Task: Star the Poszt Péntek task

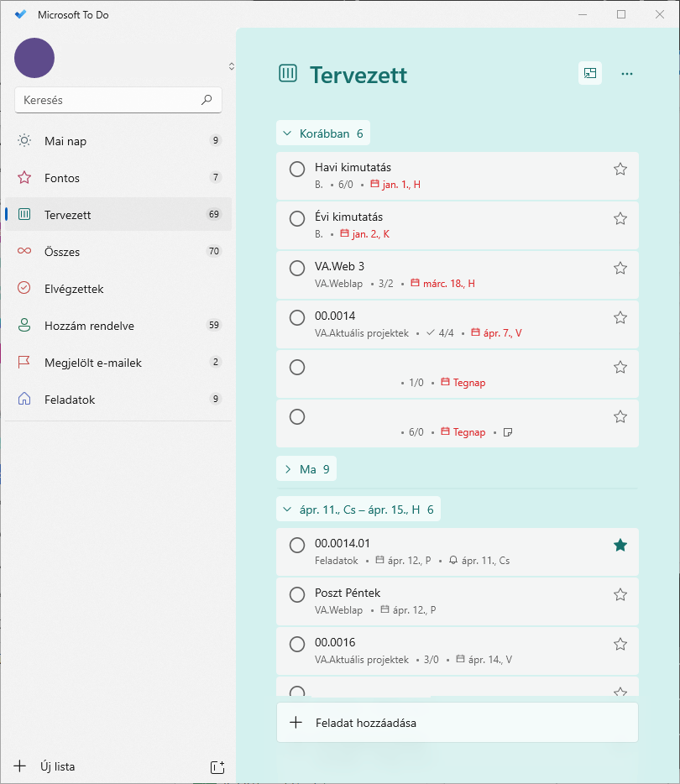Action: [x=620, y=595]
